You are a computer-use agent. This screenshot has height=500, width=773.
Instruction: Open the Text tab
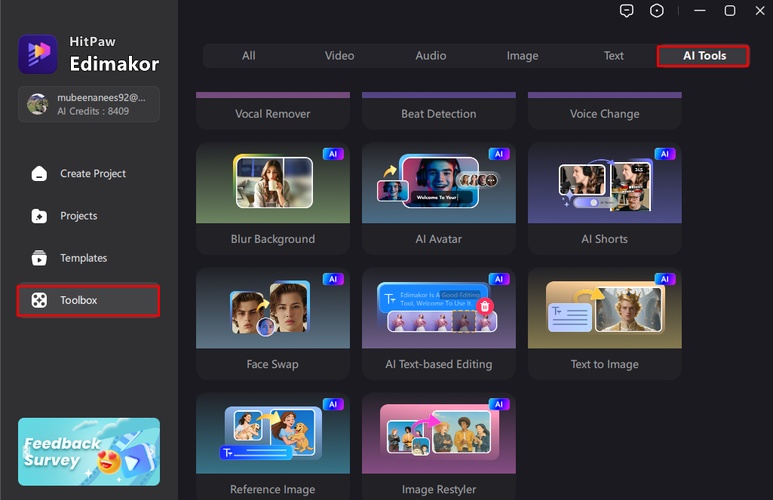point(614,56)
